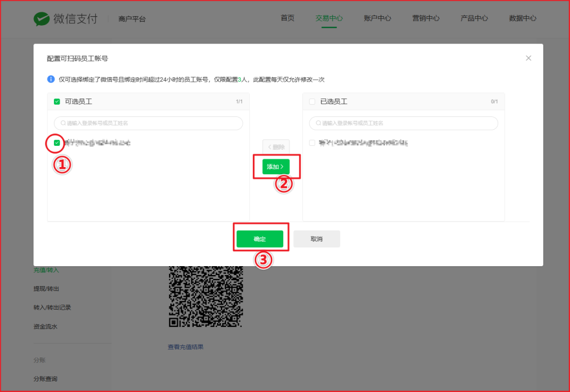Viewport: 570px width, 392px height.
Task: Uncheck the employee in the available list
Action: point(57,143)
